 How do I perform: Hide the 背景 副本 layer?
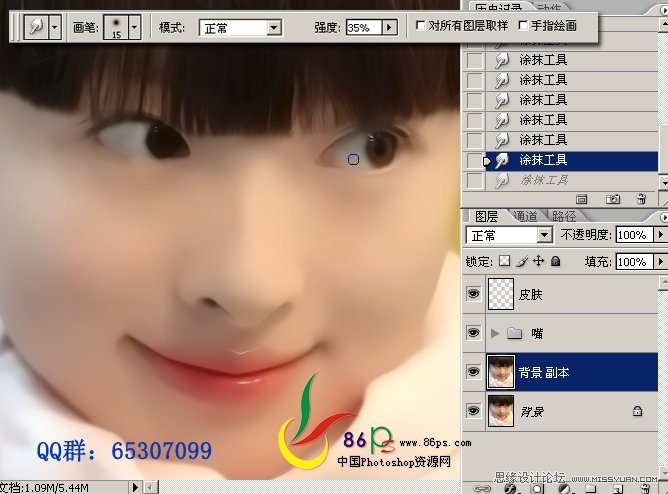(x=473, y=372)
